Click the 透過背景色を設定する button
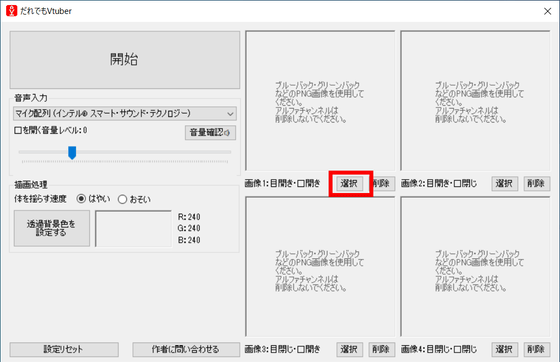 (52, 228)
